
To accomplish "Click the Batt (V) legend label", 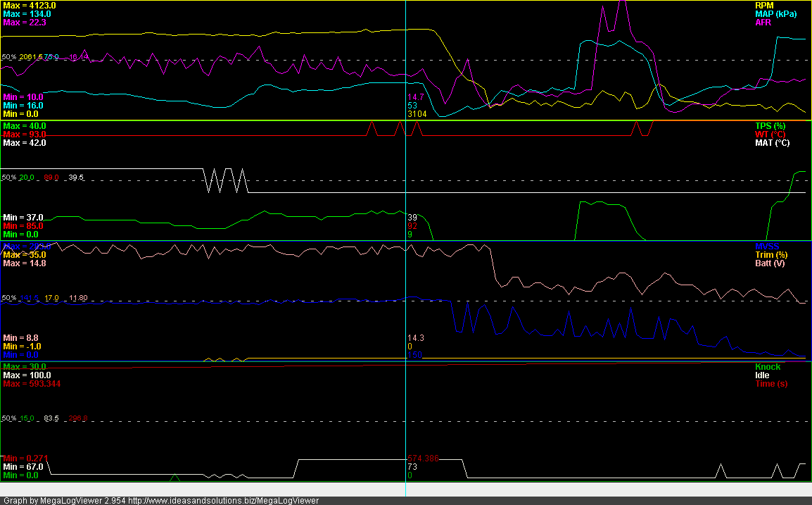I will click(770, 263).
